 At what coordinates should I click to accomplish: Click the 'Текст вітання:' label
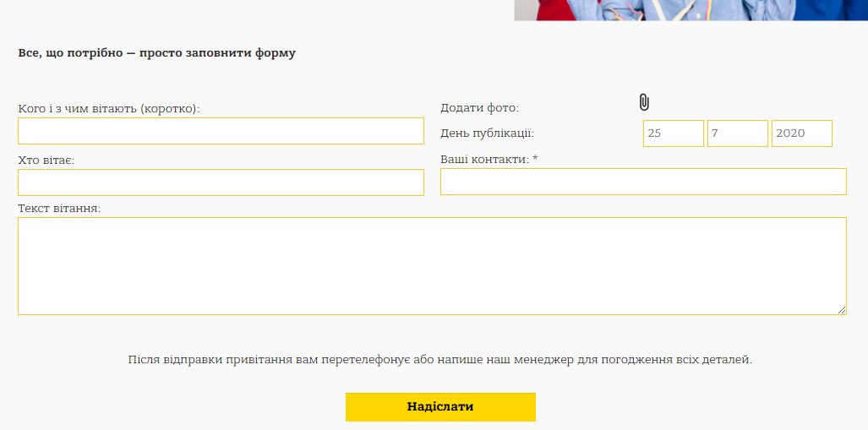60,210
